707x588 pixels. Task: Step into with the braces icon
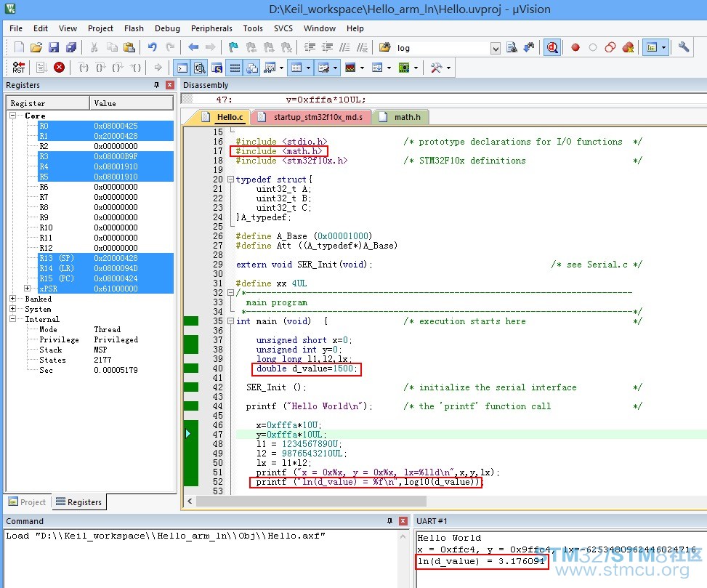84,68
